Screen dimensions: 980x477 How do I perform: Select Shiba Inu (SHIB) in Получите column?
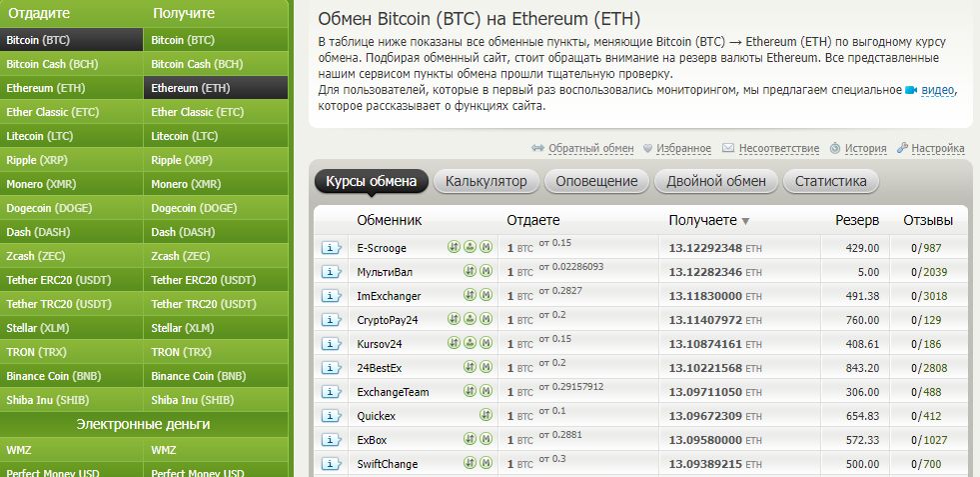(x=216, y=400)
